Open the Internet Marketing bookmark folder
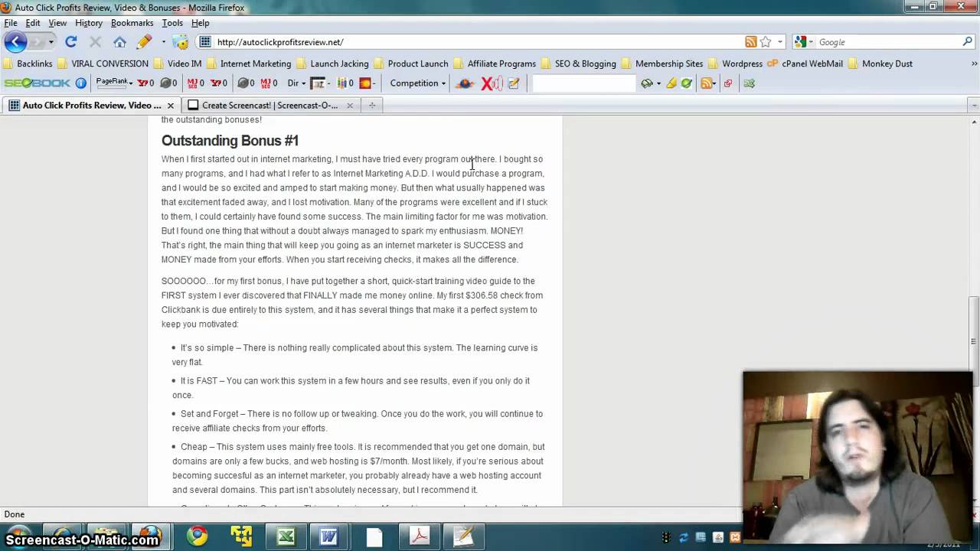The height and width of the screenshot is (551, 980). pyautogui.click(x=249, y=64)
